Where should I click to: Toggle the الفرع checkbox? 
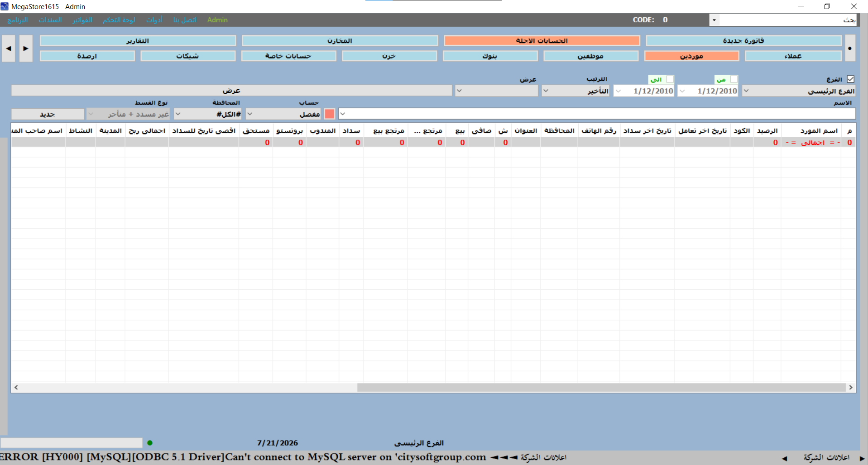[x=851, y=79]
